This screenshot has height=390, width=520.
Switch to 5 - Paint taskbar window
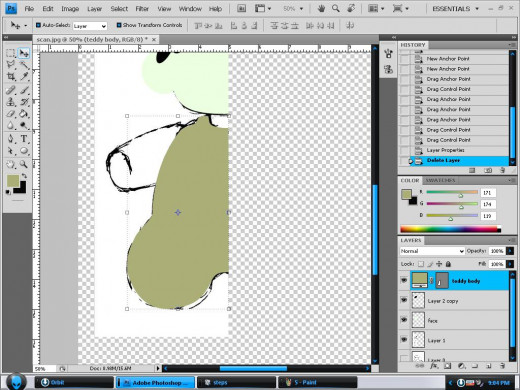coord(318,382)
